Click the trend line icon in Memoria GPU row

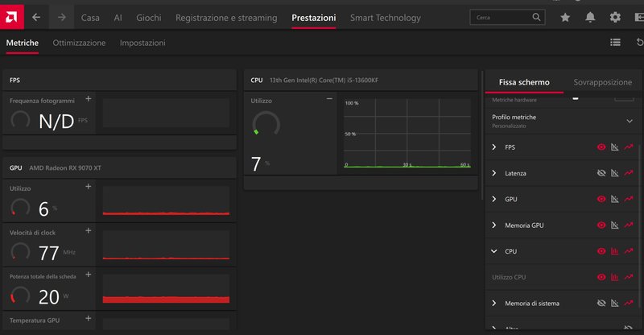pyautogui.click(x=629, y=225)
